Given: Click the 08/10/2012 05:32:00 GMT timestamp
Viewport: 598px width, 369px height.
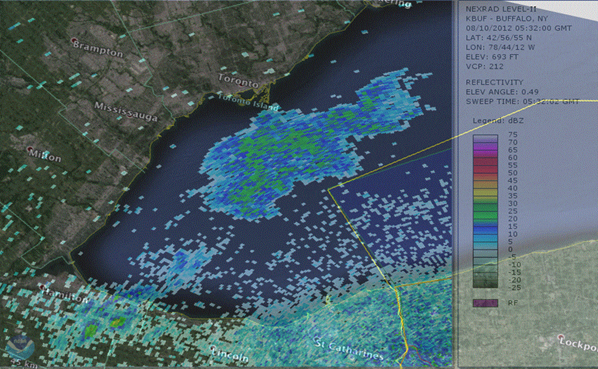Looking at the screenshot, I should click(519, 28).
